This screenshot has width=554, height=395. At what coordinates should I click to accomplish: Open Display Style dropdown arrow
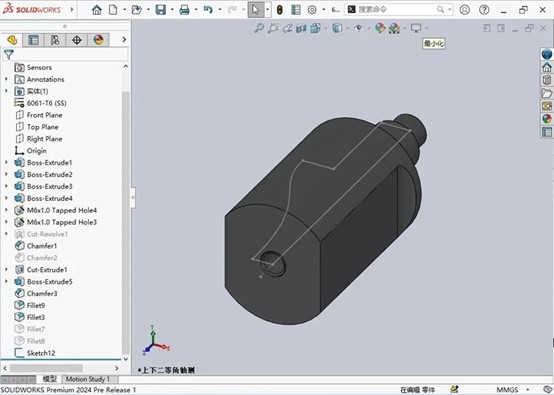click(x=347, y=28)
